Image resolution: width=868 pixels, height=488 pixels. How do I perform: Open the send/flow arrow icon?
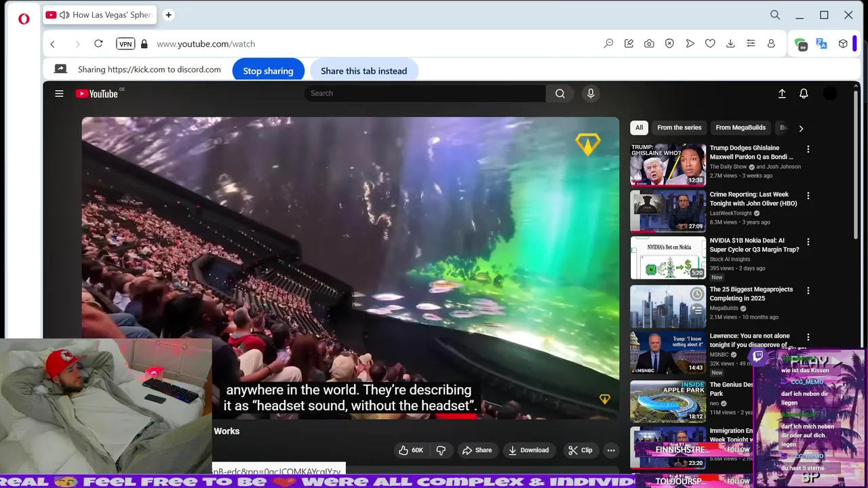click(x=690, y=43)
